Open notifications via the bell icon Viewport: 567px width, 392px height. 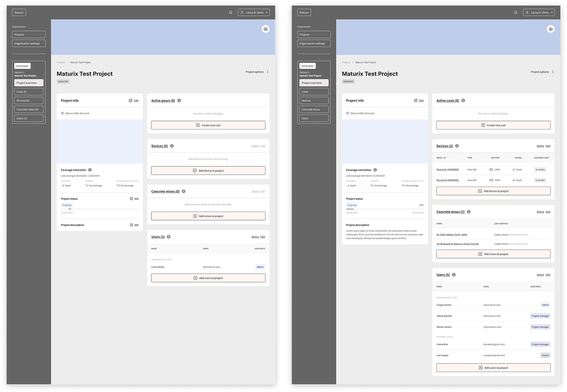[x=230, y=12]
